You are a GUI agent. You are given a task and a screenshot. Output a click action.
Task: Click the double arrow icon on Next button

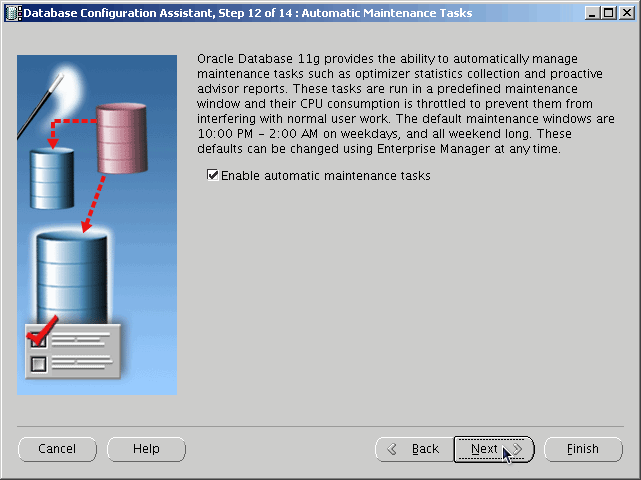[x=517, y=449]
